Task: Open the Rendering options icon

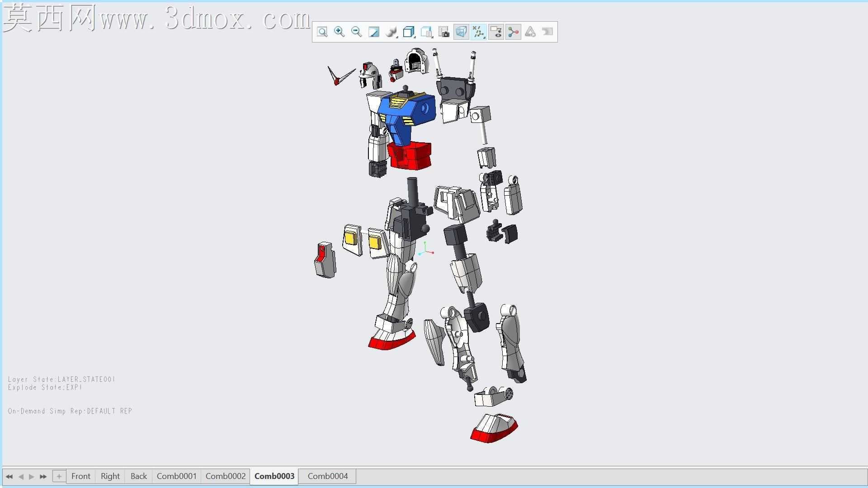Action: pos(392,32)
